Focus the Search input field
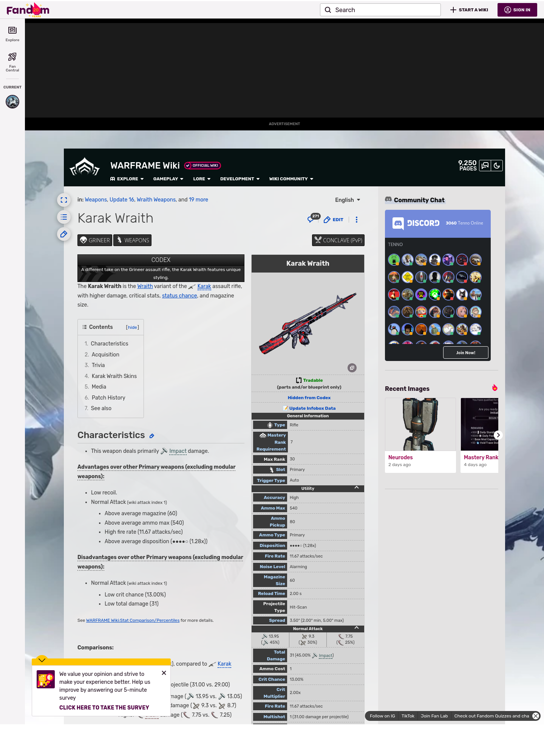 coord(380,10)
